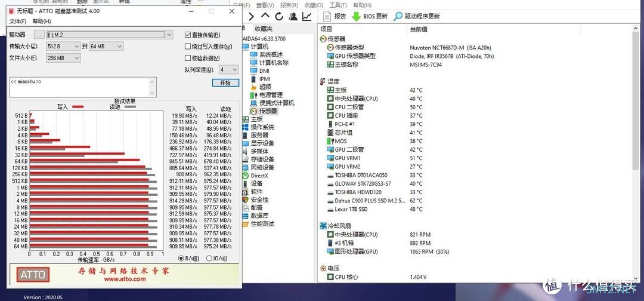Click Dahua C900 PLUS SSD temperature row
644x301 pixels.
375,201
